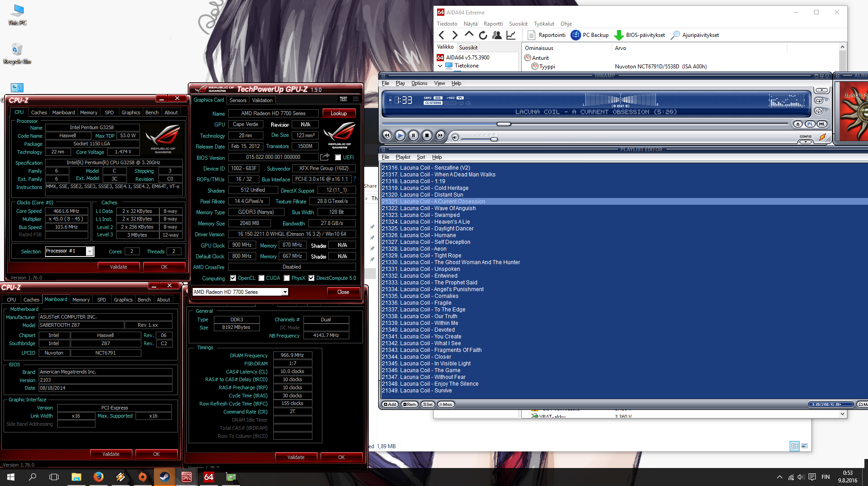The image size is (868, 486).
Task: Click GPU-Z BIOS share export icon
Action: [x=325, y=157]
